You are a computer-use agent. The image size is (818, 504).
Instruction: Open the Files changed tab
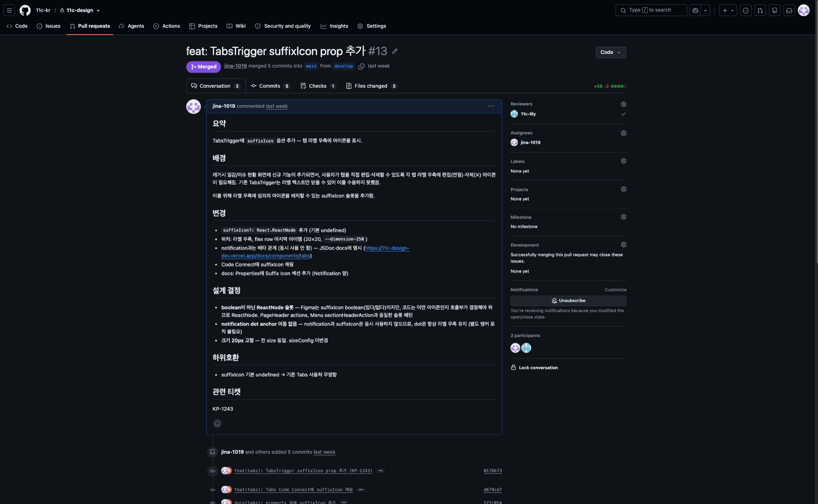coord(371,86)
